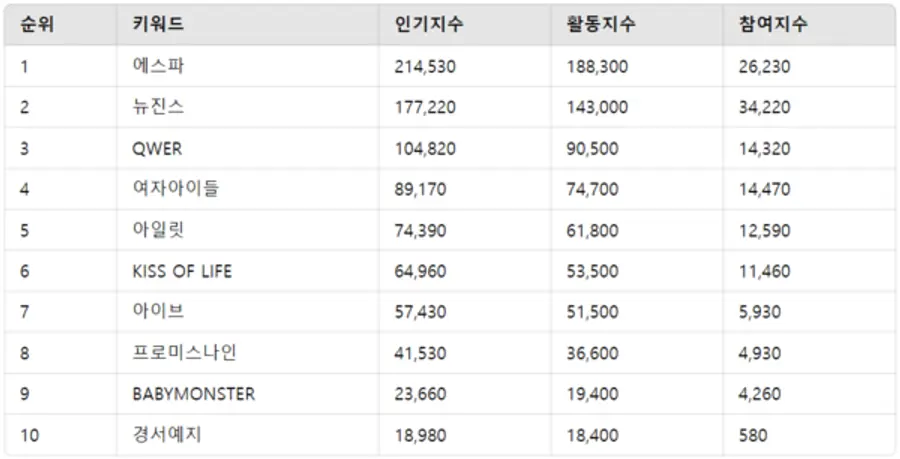Image resolution: width=900 pixels, height=459 pixels.
Task: Click the 아이브 keyword cell
Action: point(158,312)
